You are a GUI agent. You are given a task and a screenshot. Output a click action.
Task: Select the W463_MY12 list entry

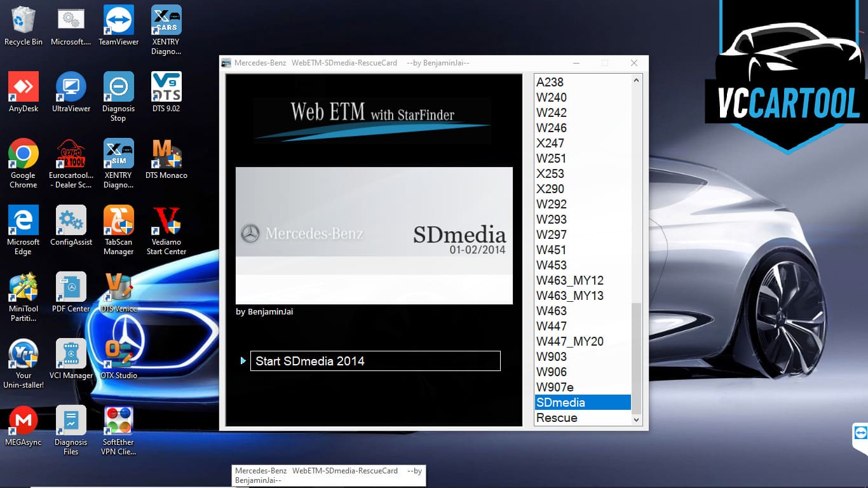[583, 280]
